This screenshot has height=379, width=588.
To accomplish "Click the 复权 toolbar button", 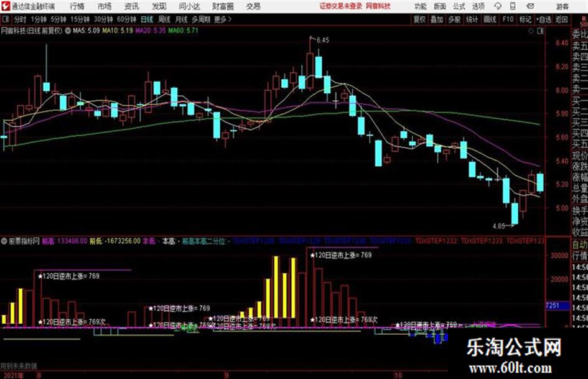I will pos(419,19).
